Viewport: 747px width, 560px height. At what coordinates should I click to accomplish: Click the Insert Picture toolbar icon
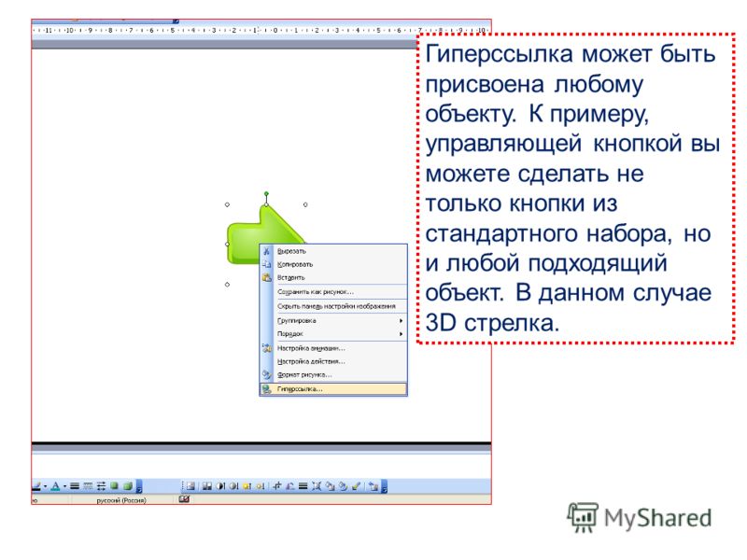tap(190, 486)
